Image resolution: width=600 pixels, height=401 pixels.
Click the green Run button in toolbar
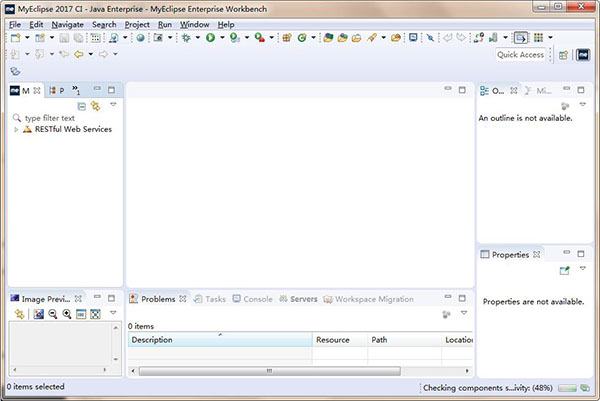click(211, 38)
